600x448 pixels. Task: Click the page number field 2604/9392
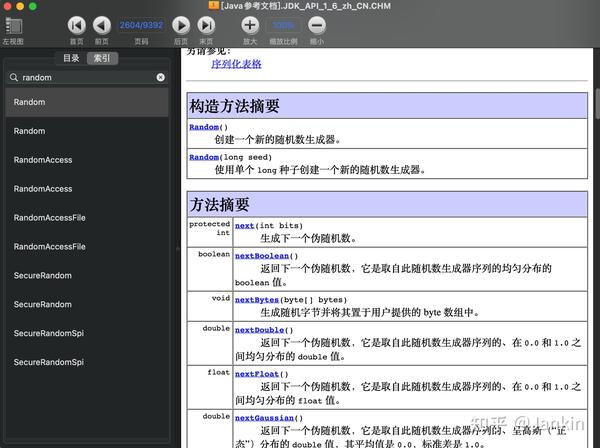(x=141, y=26)
